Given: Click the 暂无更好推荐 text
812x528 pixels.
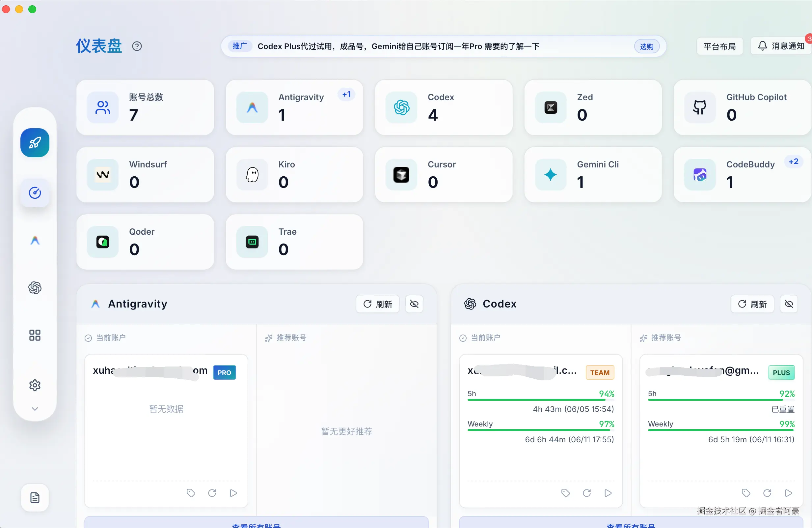Looking at the screenshot, I should [x=347, y=431].
